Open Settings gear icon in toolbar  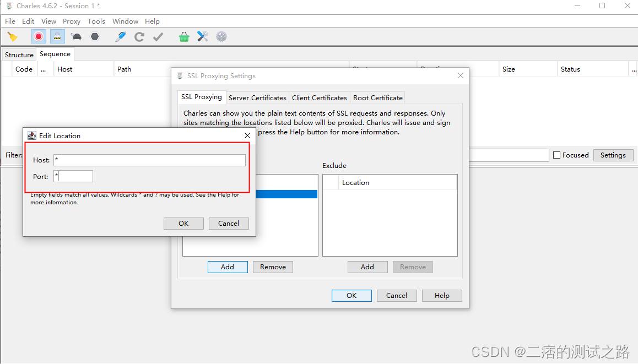pyautogui.click(x=221, y=36)
